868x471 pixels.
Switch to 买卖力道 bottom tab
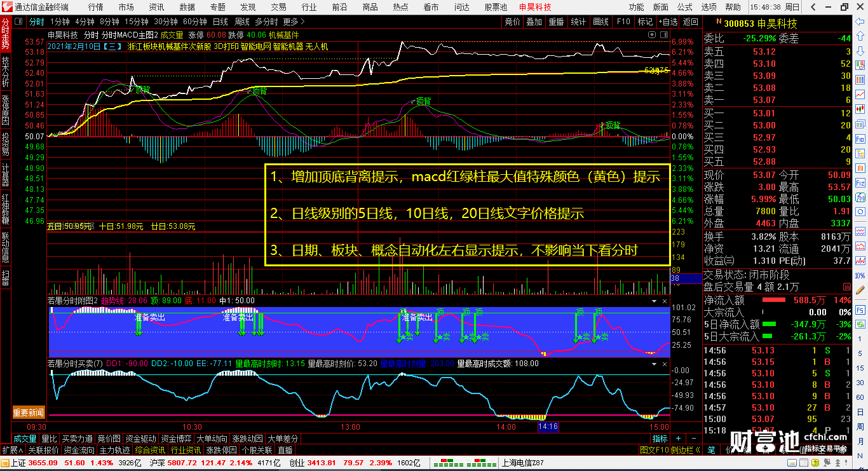[77, 439]
